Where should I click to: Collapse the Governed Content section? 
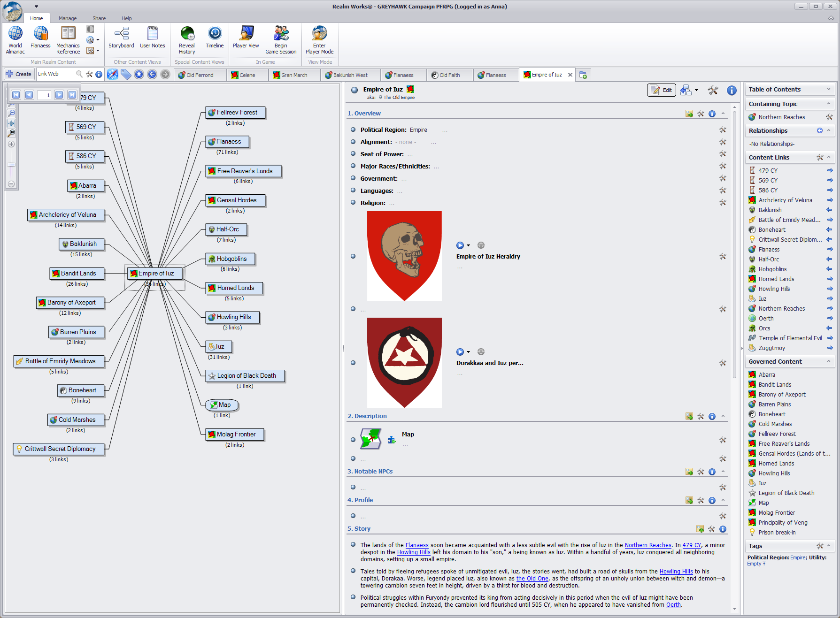point(829,362)
